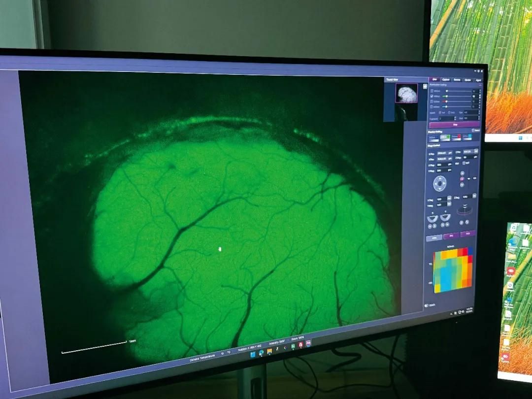Click the pink Z-axis center button

tap(462, 179)
